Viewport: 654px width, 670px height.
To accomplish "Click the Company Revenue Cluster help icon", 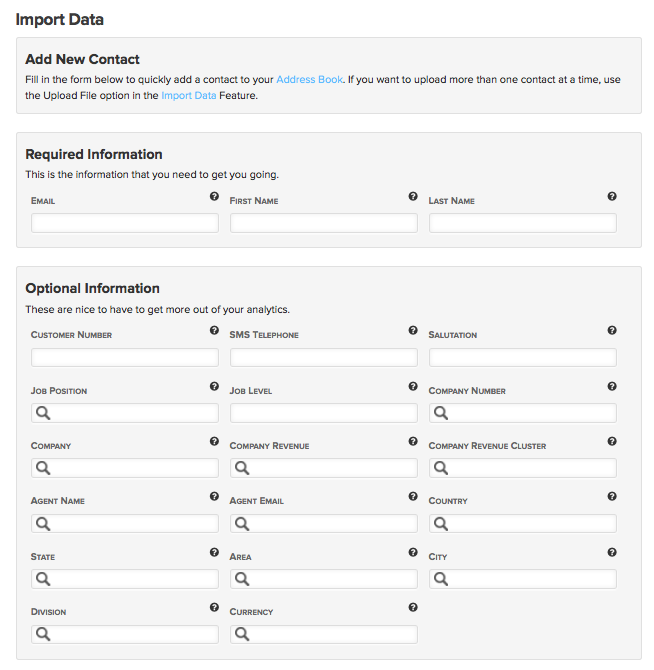I will point(612,441).
